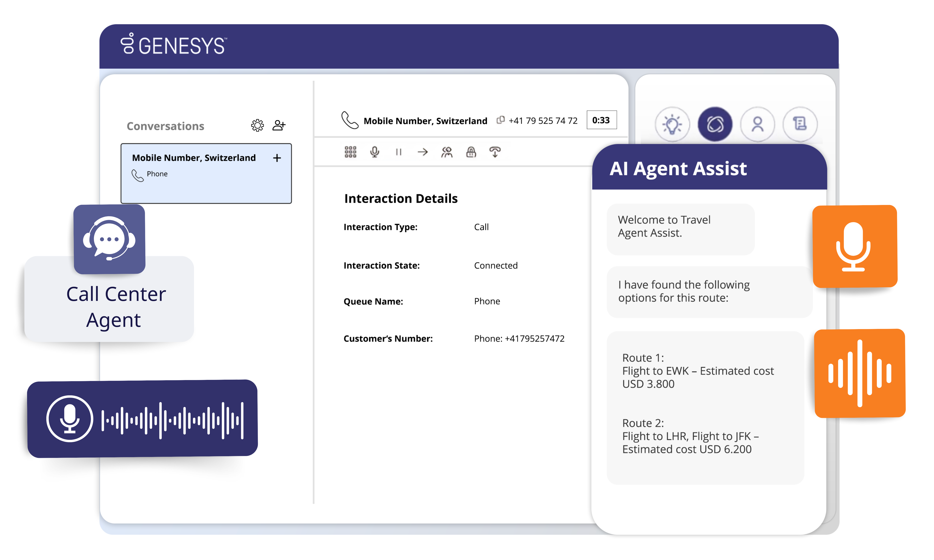The image size is (934, 560).
Task: Click the orange audio waveform tile
Action: coord(860,373)
